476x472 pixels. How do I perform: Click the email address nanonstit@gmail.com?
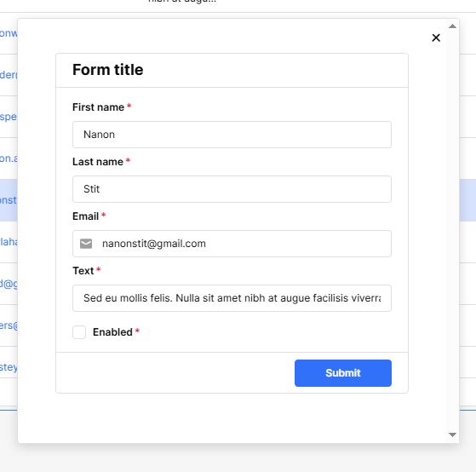click(x=154, y=244)
